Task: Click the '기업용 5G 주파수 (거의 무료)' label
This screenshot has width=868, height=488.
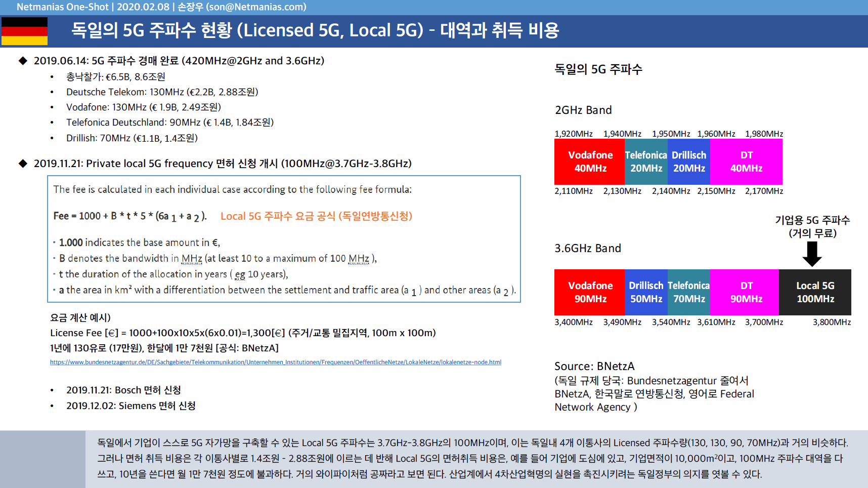Action: click(812, 227)
